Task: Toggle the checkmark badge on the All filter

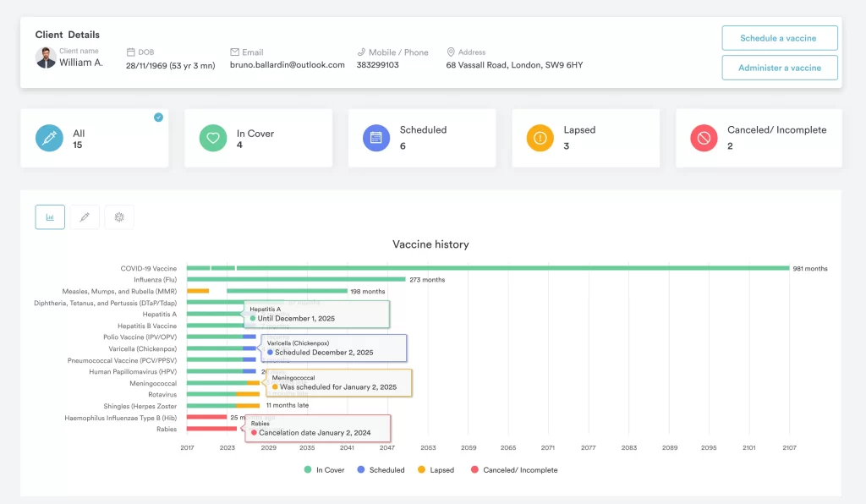Action: (x=157, y=118)
